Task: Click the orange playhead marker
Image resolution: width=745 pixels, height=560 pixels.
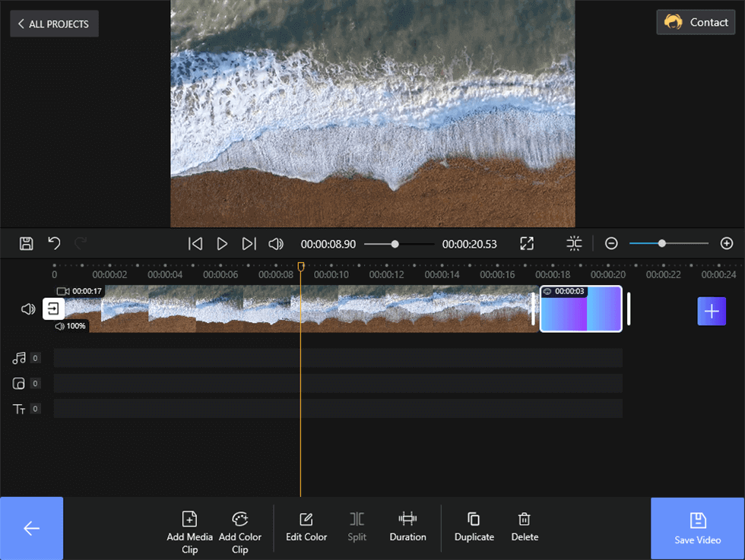Action: (301, 267)
